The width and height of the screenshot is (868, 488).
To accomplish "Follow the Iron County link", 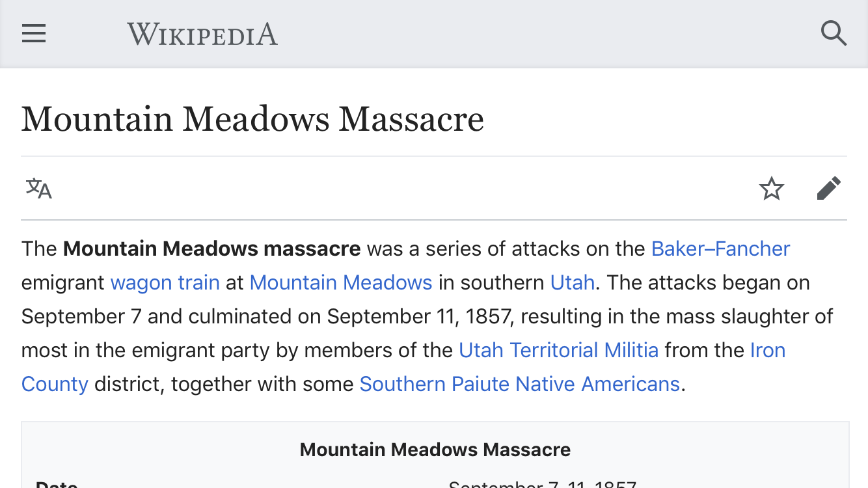I will (x=768, y=350).
